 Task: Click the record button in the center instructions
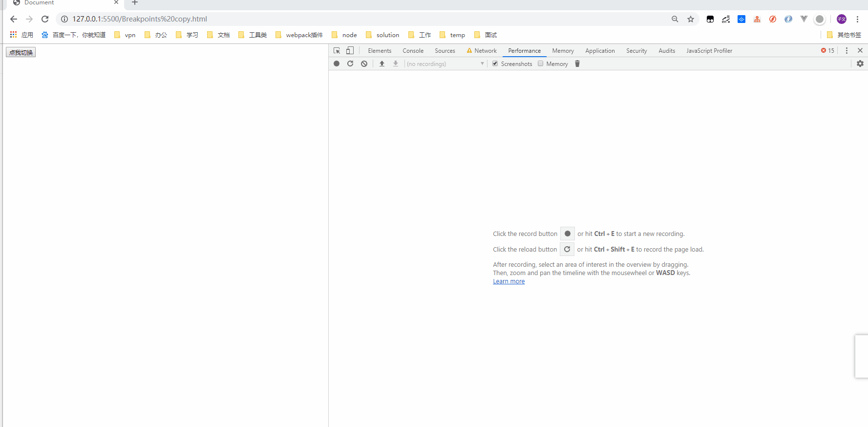click(x=567, y=234)
